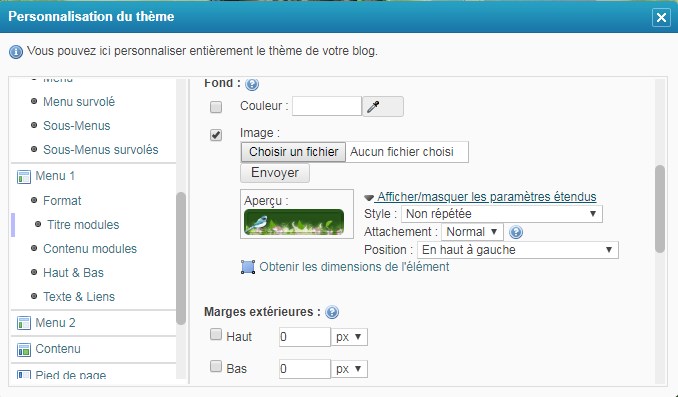Click the Couleur color value field
The height and width of the screenshot is (397, 678).
click(327, 106)
